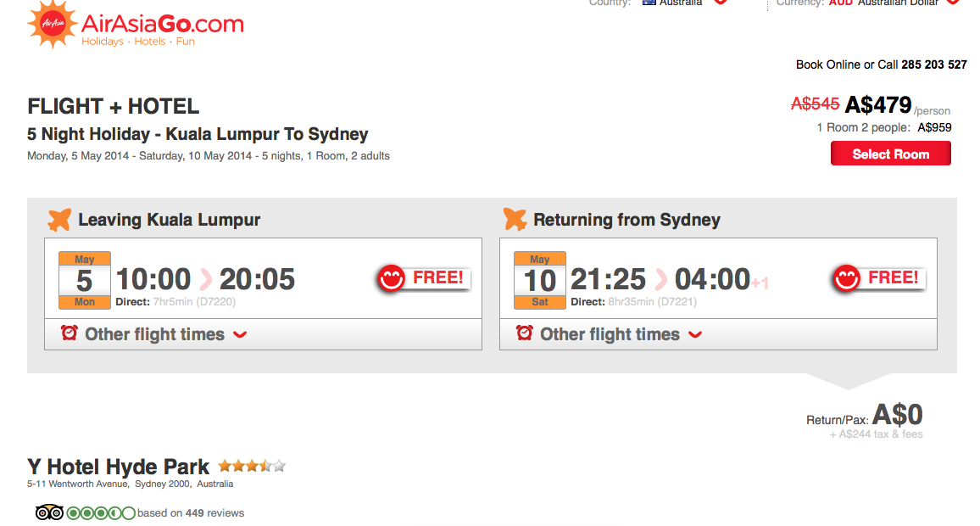Click the return flight airplane icon

point(515,220)
